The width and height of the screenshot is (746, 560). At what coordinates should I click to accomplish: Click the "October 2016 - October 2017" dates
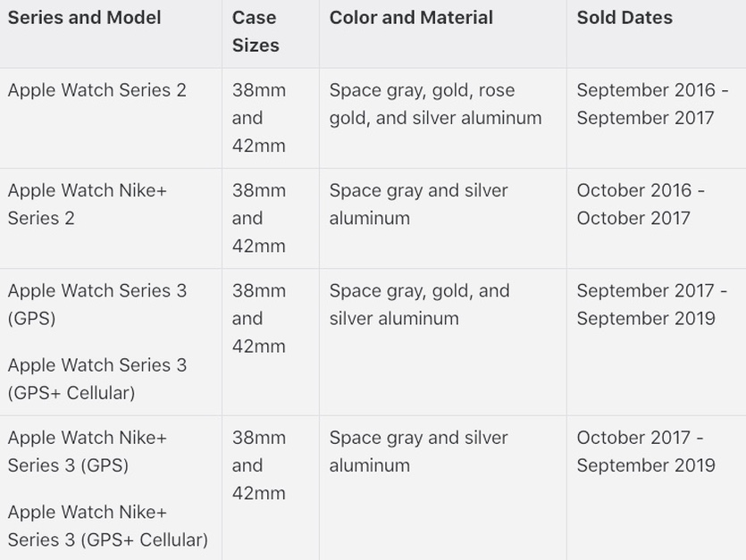point(640,204)
